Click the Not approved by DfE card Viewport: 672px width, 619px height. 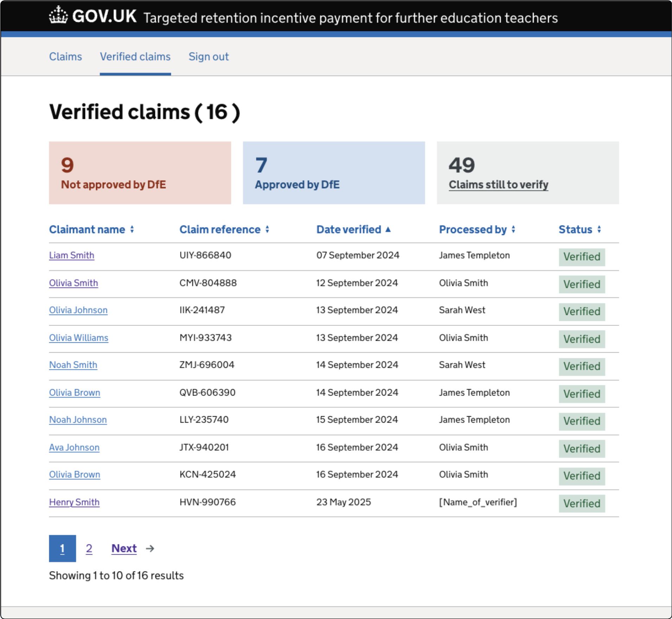click(140, 172)
